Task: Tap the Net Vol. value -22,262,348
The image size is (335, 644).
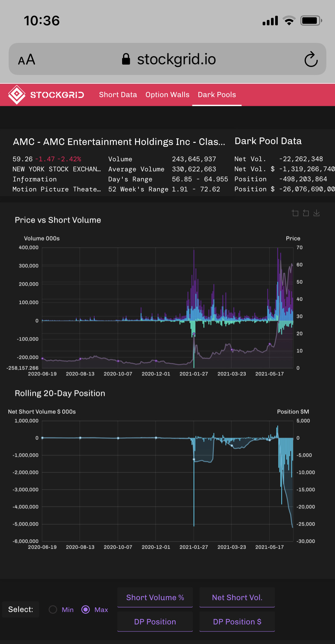Action: pyautogui.click(x=301, y=159)
